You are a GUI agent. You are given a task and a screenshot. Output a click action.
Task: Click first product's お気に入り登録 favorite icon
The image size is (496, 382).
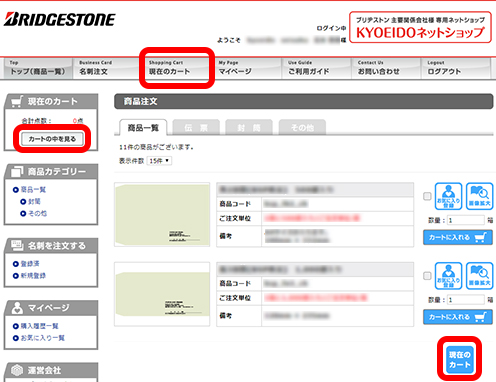pos(448,196)
